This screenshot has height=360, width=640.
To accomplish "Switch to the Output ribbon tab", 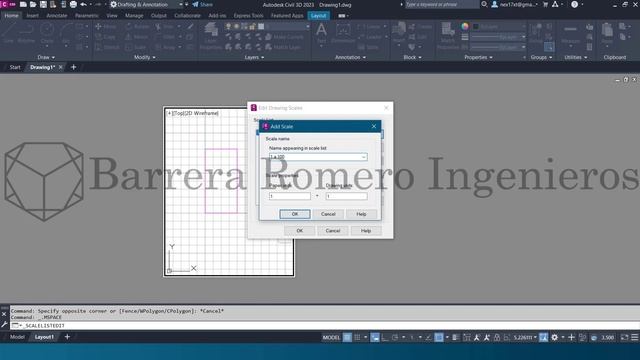I will pyautogui.click(x=159, y=16).
